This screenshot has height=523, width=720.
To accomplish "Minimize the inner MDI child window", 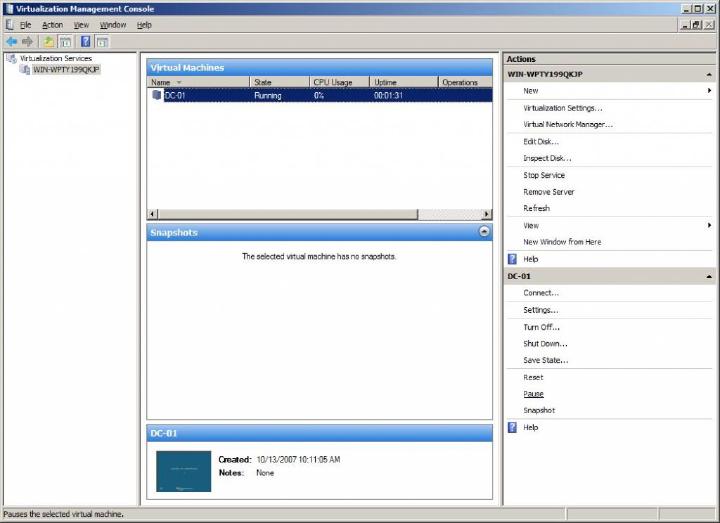I will [685, 25].
